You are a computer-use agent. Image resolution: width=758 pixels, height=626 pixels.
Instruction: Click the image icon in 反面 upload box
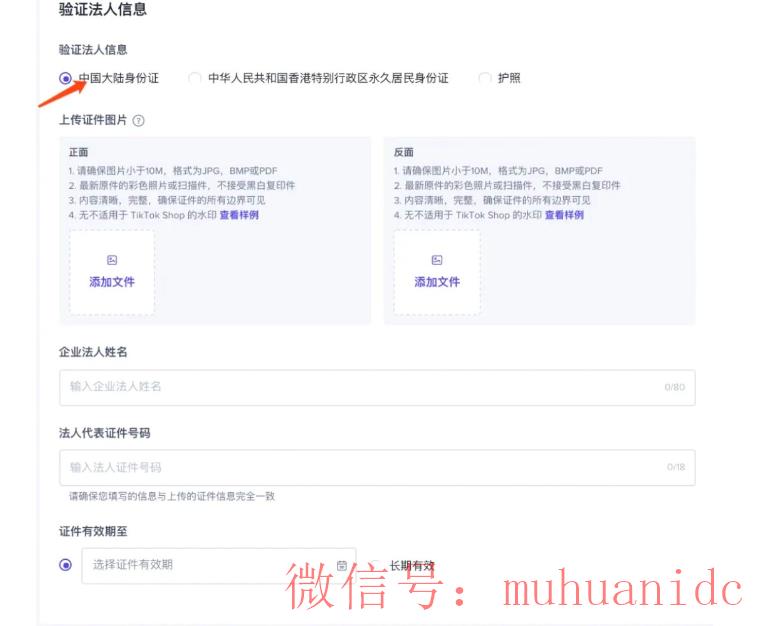[x=437, y=260]
